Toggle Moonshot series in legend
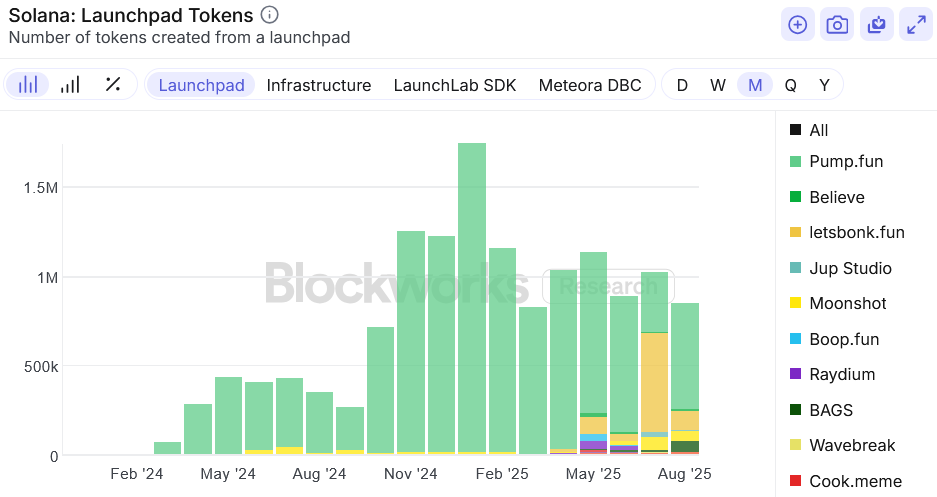The width and height of the screenshot is (937, 497). 838,303
